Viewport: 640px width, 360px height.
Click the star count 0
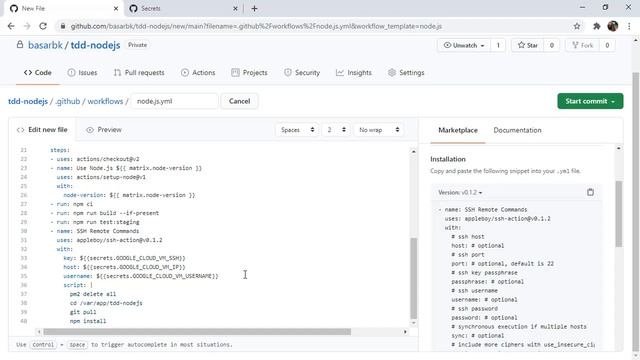click(551, 45)
